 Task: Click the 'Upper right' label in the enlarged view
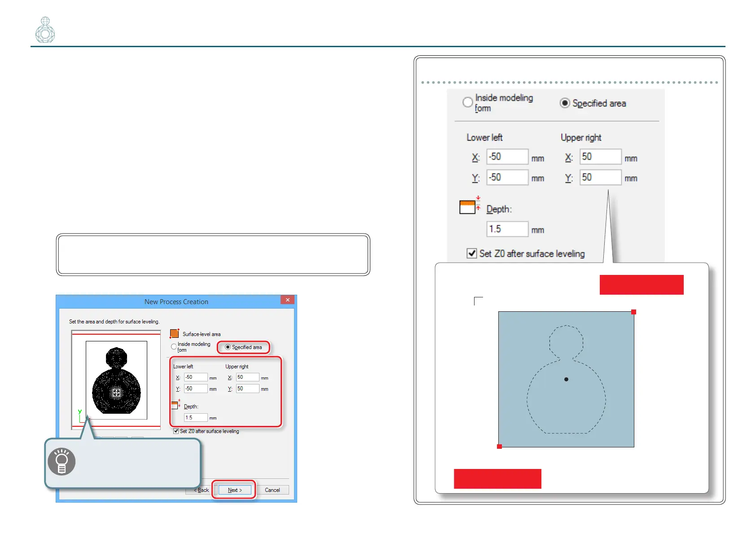581,137
